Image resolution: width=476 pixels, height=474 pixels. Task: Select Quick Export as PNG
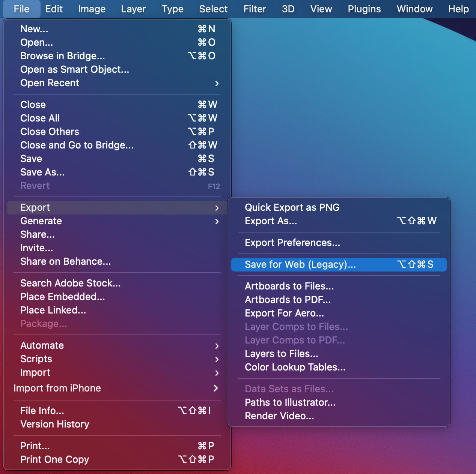pos(292,207)
